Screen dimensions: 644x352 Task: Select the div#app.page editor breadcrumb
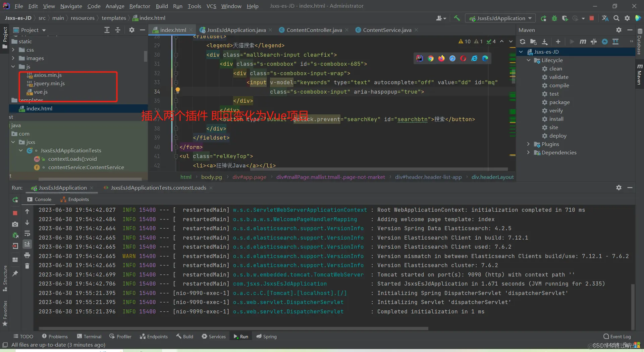coord(249,177)
